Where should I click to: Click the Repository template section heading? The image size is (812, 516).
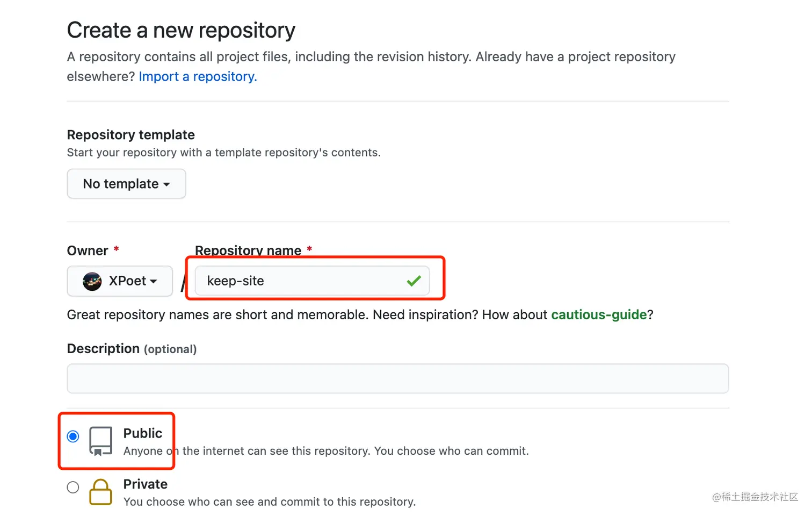[130, 135]
